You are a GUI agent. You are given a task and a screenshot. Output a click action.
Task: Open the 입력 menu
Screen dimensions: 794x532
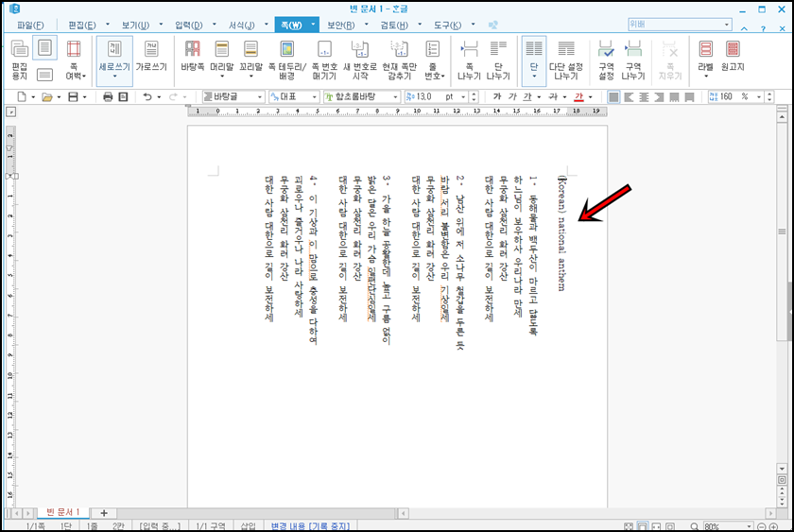point(189,26)
